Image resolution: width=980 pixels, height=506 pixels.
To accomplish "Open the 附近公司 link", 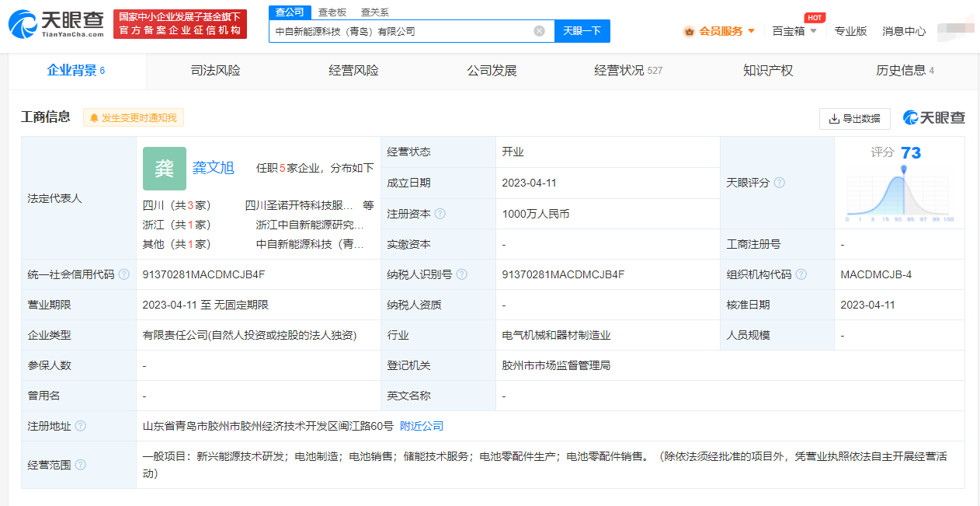I will pos(421,426).
